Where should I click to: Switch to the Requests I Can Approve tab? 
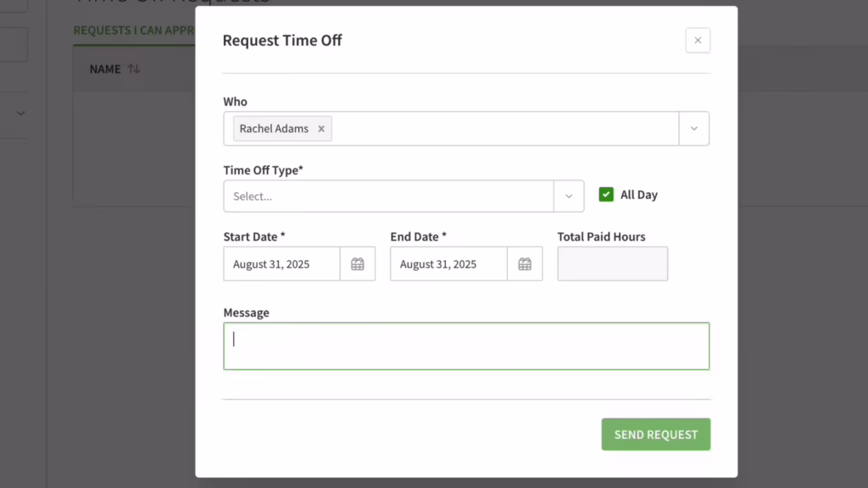pos(134,30)
